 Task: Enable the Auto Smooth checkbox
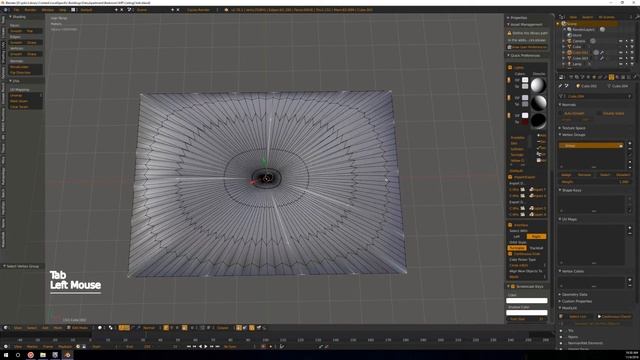[562, 113]
